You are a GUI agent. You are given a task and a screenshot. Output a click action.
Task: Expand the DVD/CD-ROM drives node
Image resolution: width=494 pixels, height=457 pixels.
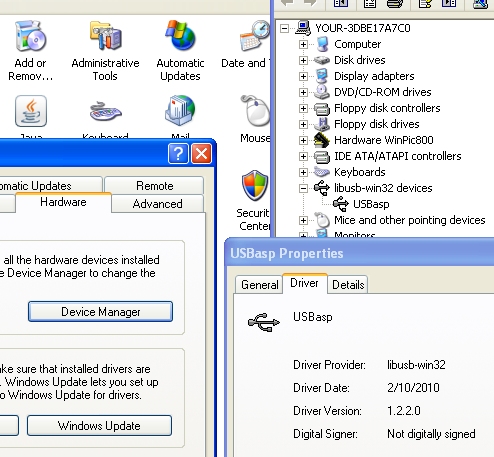[x=303, y=92]
